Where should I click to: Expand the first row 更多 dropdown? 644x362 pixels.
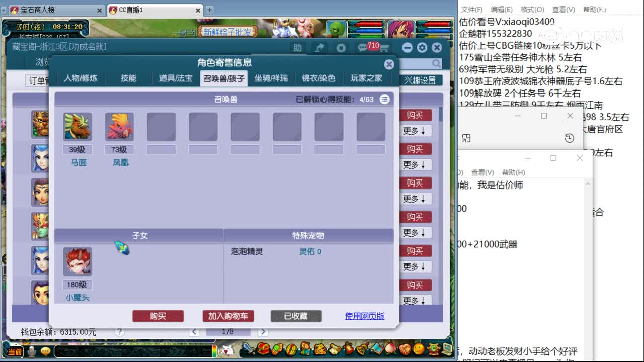415,131
